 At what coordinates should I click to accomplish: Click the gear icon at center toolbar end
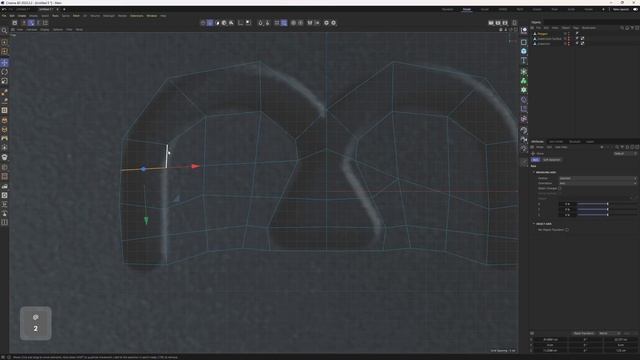tap(333, 23)
